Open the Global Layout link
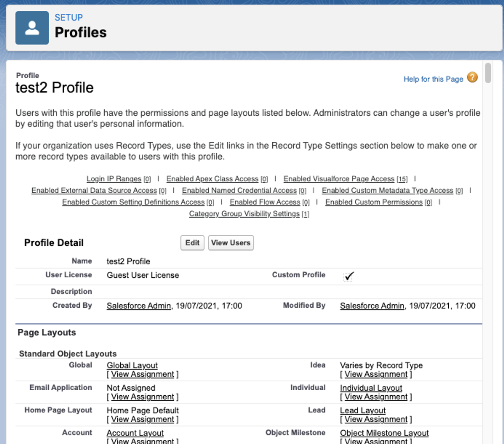This screenshot has width=504, height=444. pos(132,365)
